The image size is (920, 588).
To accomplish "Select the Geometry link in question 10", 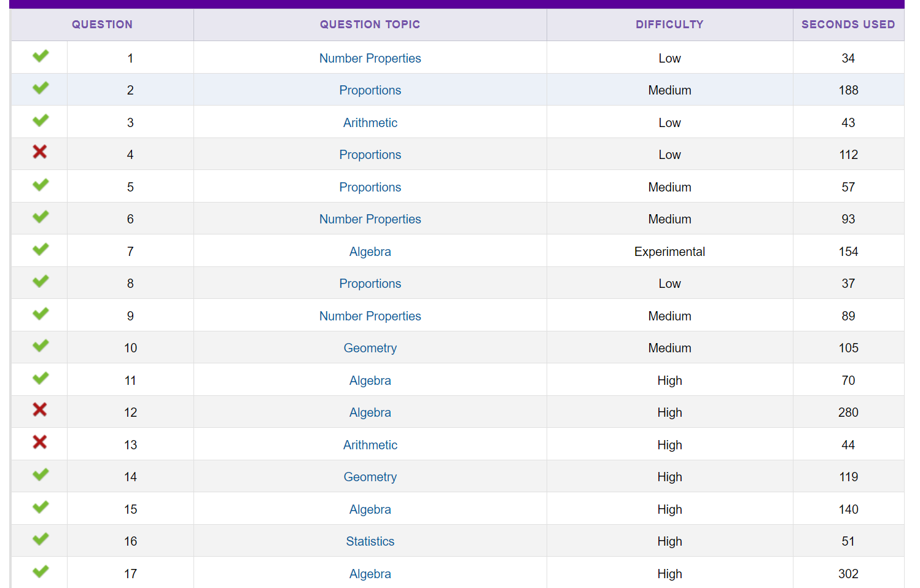I will point(370,348).
